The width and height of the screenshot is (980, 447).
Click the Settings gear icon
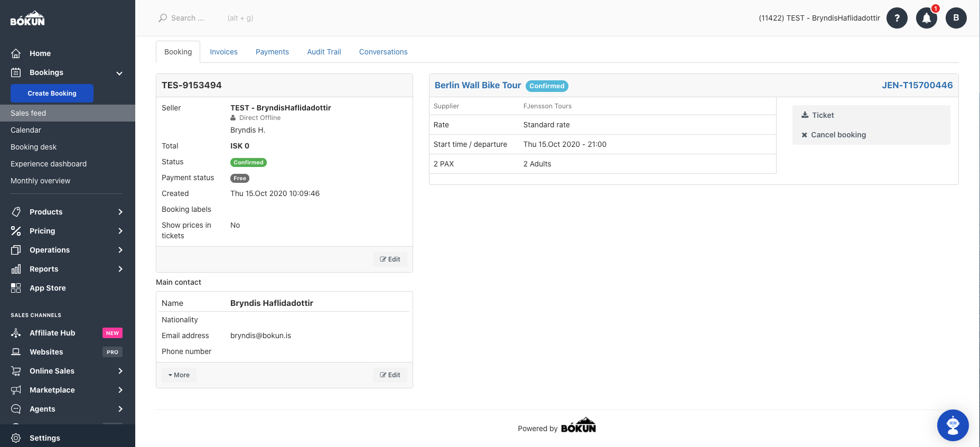click(16, 438)
